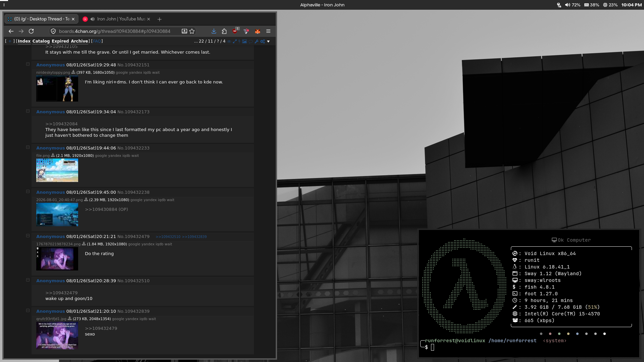Open the quick reply speech bubble icon
644x362 pixels.
point(251,42)
